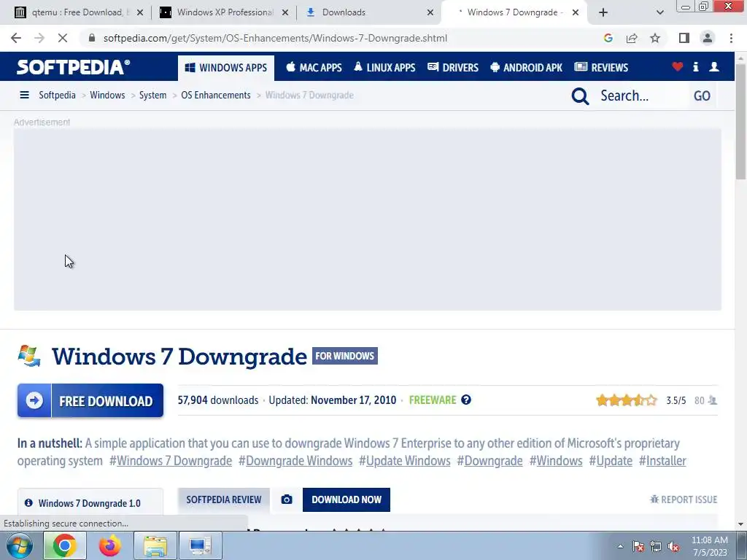
Task: Switch to the Windows XP Professional tab
Action: click(223, 12)
